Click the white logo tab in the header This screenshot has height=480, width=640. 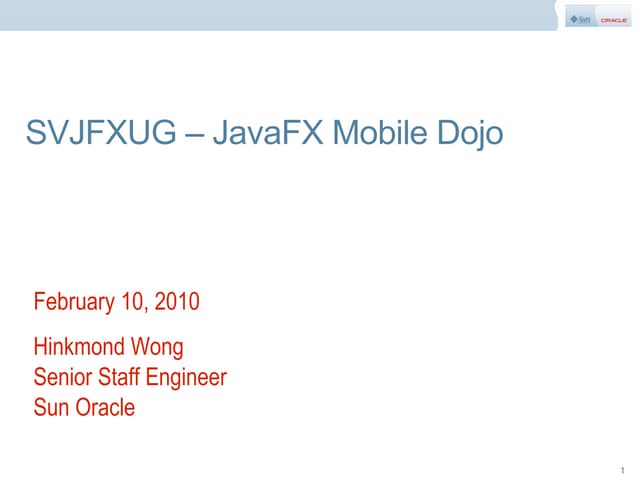[598, 20]
